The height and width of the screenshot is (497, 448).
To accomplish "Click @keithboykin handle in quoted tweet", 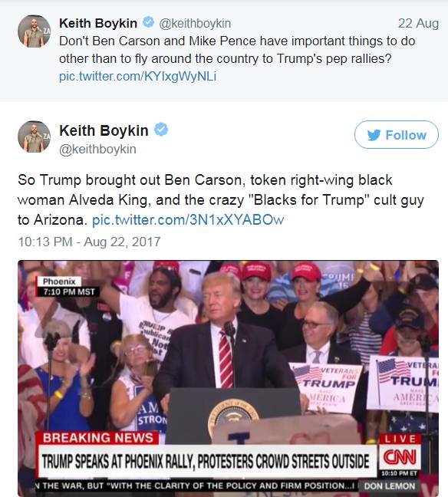I will tap(195, 24).
